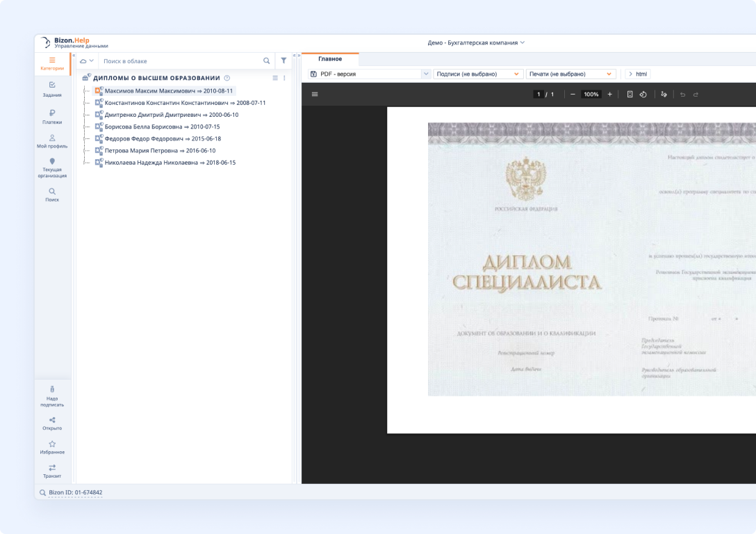Open Мой профиль in the sidebar

(x=52, y=141)
